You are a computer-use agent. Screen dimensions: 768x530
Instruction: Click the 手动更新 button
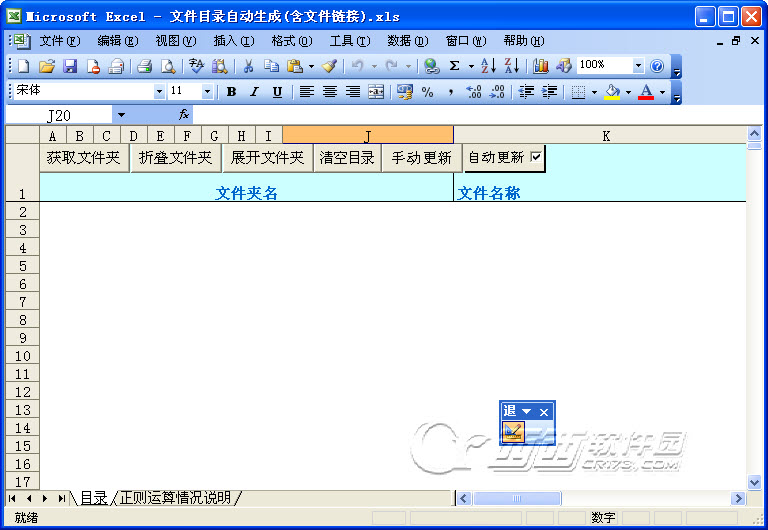tap(421, 158)
